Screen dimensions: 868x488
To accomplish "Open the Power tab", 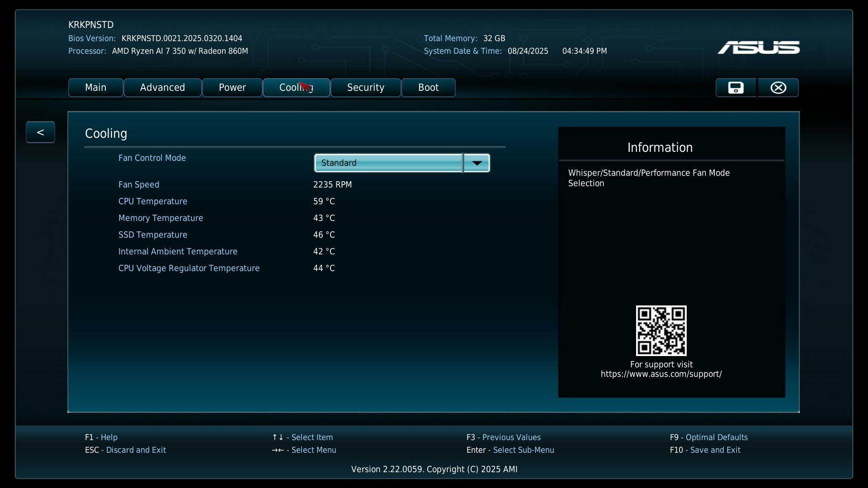I will [232, 88].
